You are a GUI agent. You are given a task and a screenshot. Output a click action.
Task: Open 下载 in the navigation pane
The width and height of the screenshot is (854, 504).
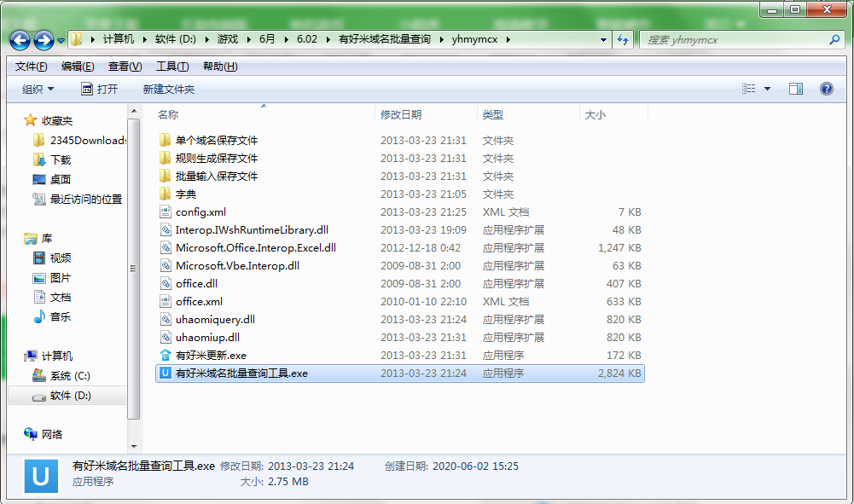click(61, 160)
